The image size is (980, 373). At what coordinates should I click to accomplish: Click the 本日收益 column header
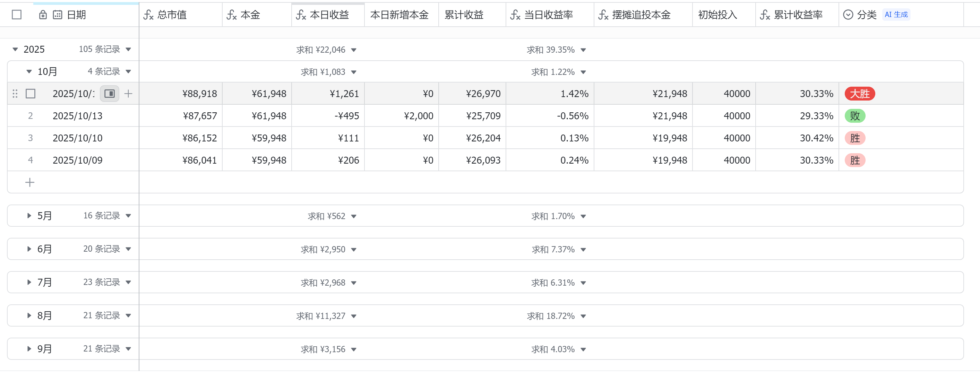click(x=329, y=15)
